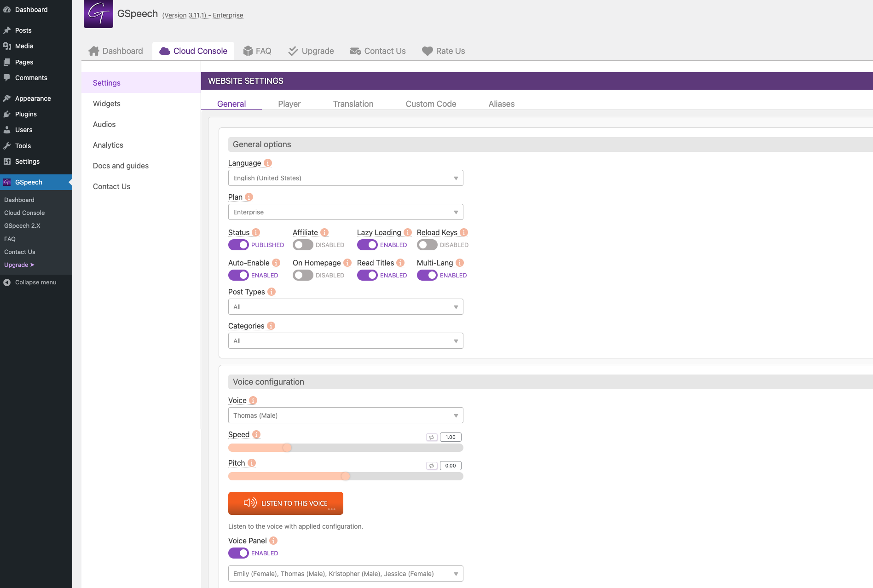Click the Collapse menu arrow icon
This screenshot has height=588, width=873.
(x=7, y=282)
